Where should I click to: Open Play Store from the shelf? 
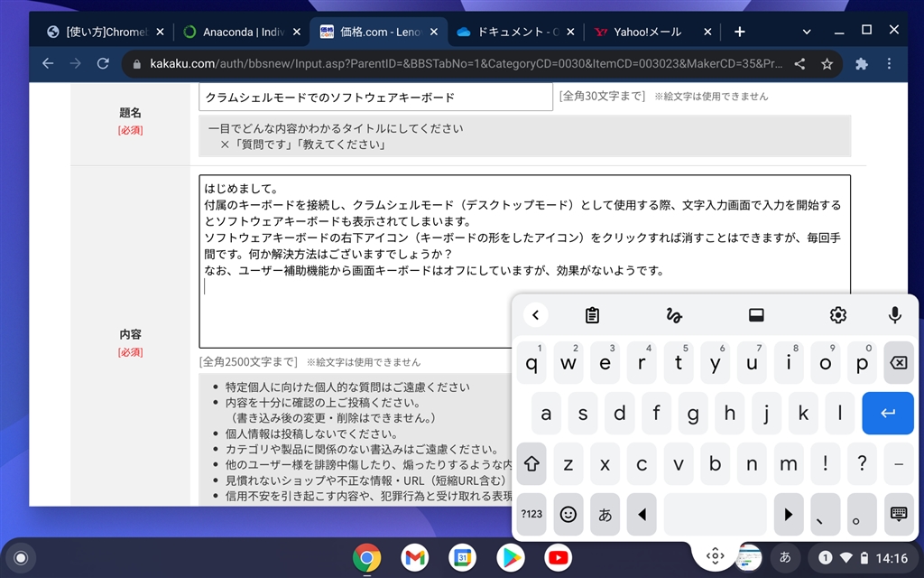511,558
